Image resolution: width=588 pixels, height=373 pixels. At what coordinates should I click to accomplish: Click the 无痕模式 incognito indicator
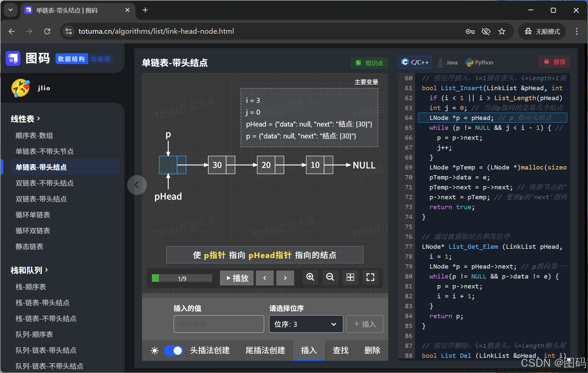[x=542, y=31]
